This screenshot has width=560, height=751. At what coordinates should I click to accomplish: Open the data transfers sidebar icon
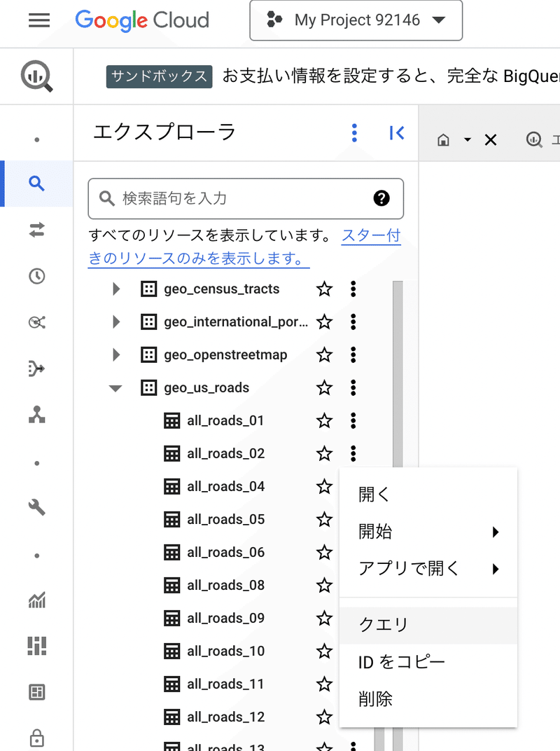[36, 230]
